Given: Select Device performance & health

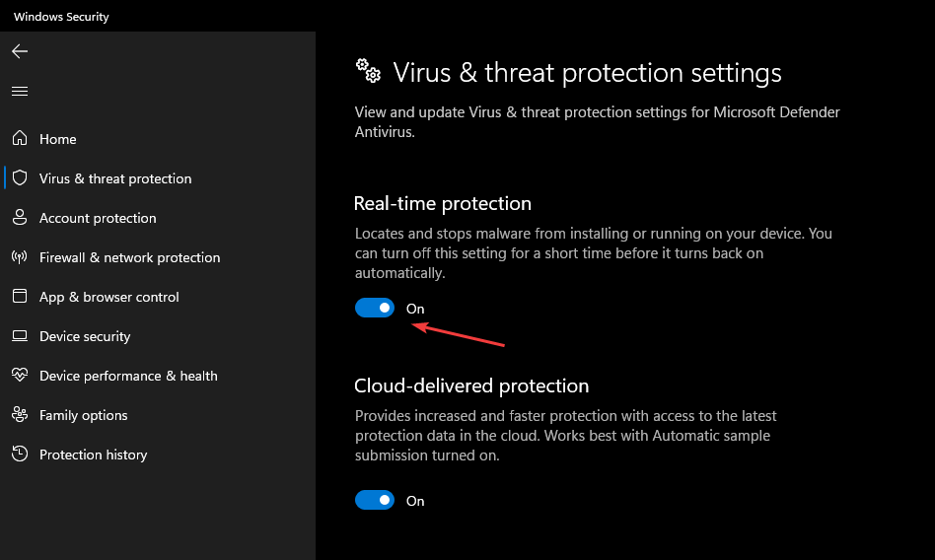Looking at the screenshot, I should pos(128,376).
